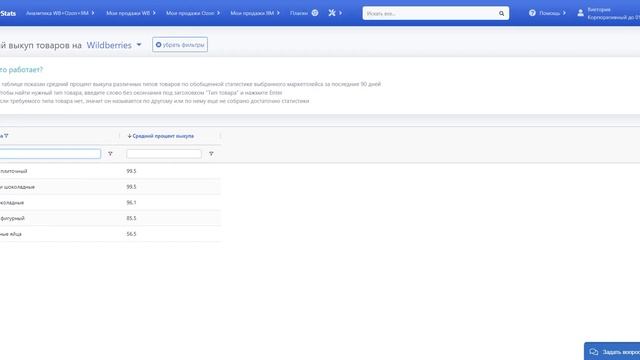Click the Stats logo
The height and width of the screenshot is (360, 640).
point(8,13)
